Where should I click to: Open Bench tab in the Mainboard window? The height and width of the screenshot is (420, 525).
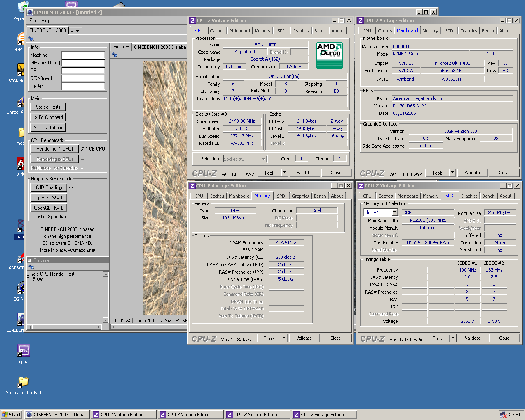click(x=488, y=31)
